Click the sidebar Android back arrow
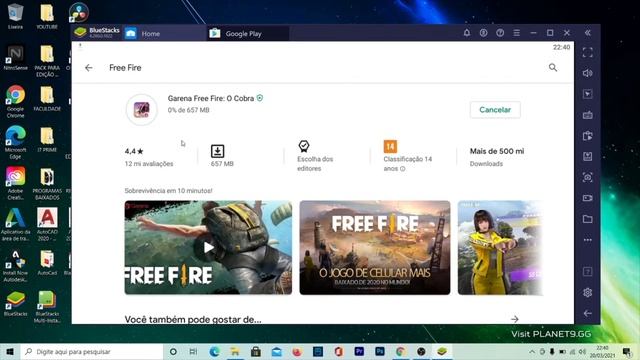Viewport: 640px width, 360px height. point(588,313)
